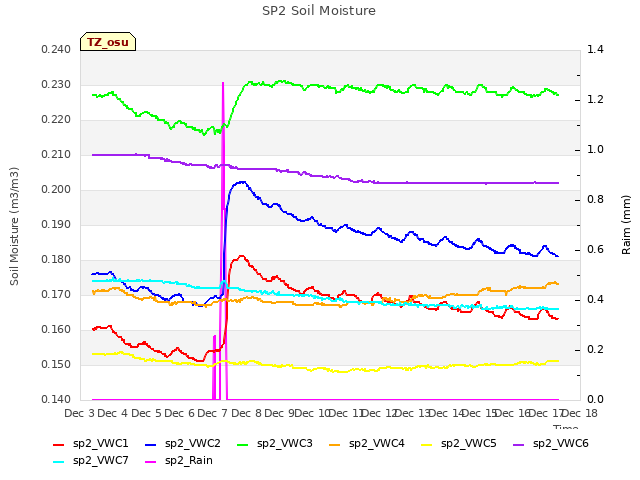Click the Soil Moisture (m3/m3) axis title
Viewport: 640px width, 480px height.
[14, 226]
